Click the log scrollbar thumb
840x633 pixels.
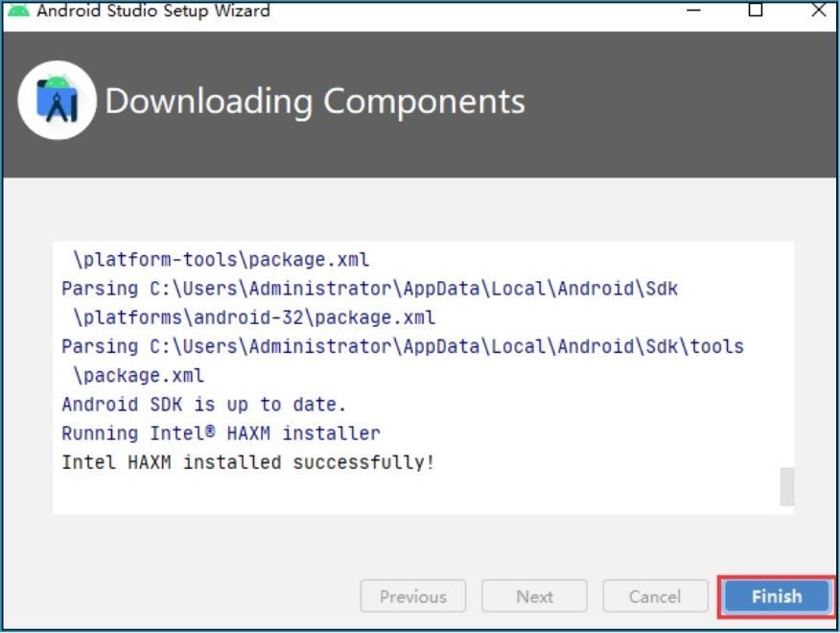pos(786,486)
